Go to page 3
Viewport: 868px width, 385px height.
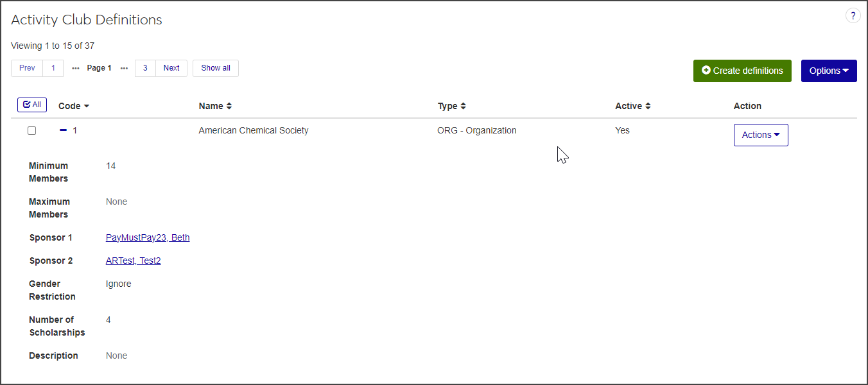[x=145, y=68]
